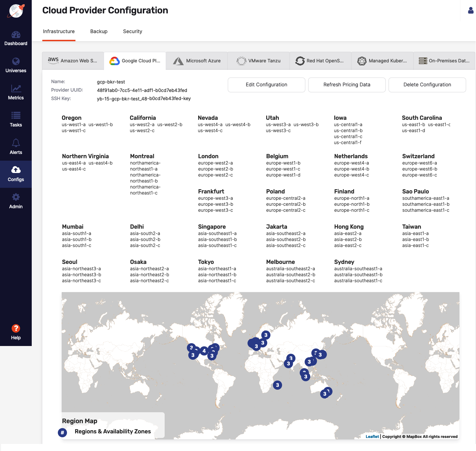Image resolution: width=476 pixels, height=451 pixels.
Task: Open the VMware Tanzu provider tab
Action: click(259, 61)
